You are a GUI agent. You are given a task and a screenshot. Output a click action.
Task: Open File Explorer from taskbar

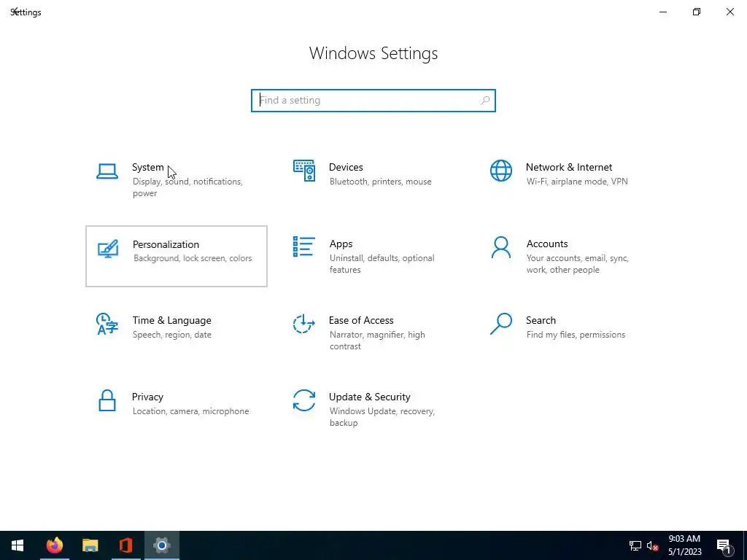[90, 545]
